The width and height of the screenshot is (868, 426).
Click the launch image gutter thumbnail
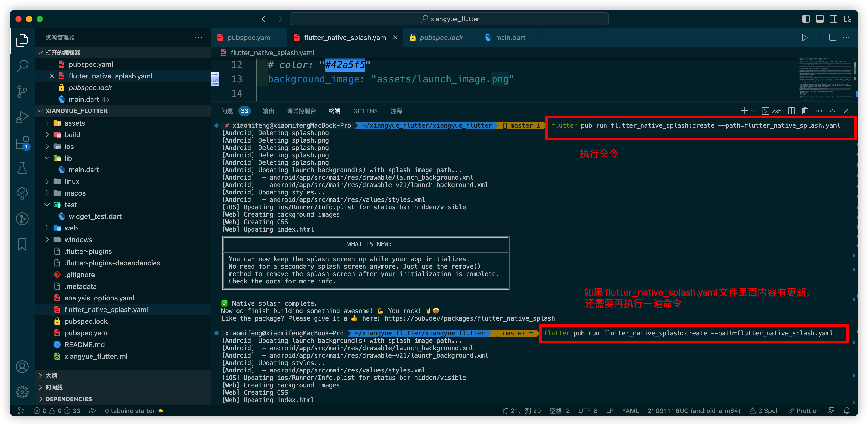[x=215, y=79]
